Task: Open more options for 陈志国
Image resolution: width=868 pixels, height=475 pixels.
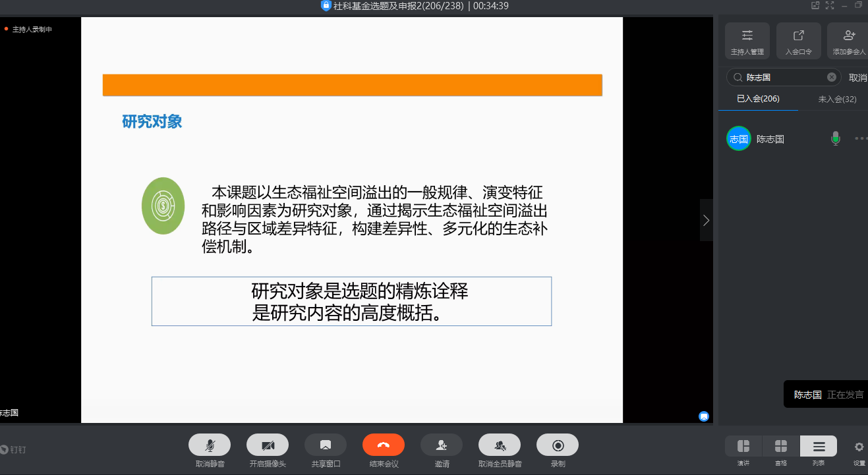Action: click(861, 138)
